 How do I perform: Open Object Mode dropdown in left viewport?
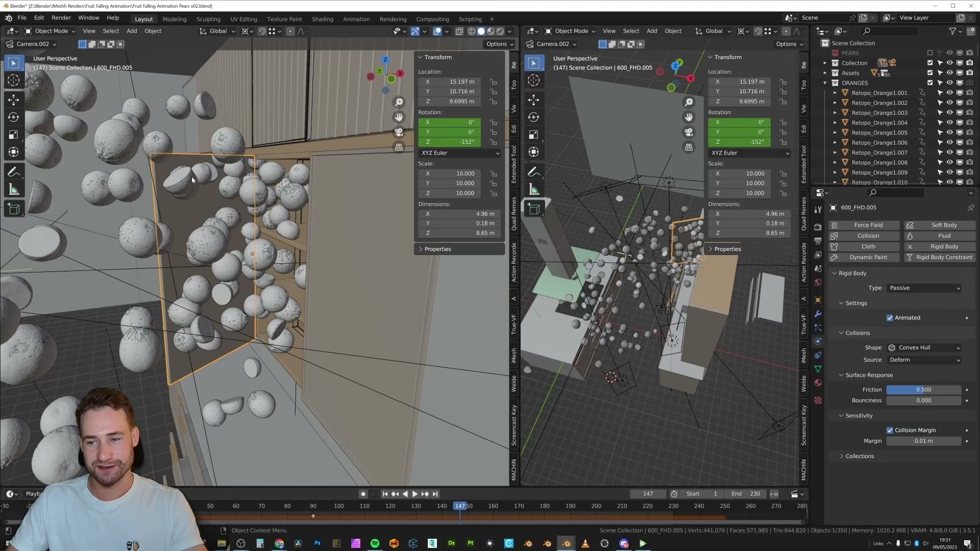click(x=50, y=31)
